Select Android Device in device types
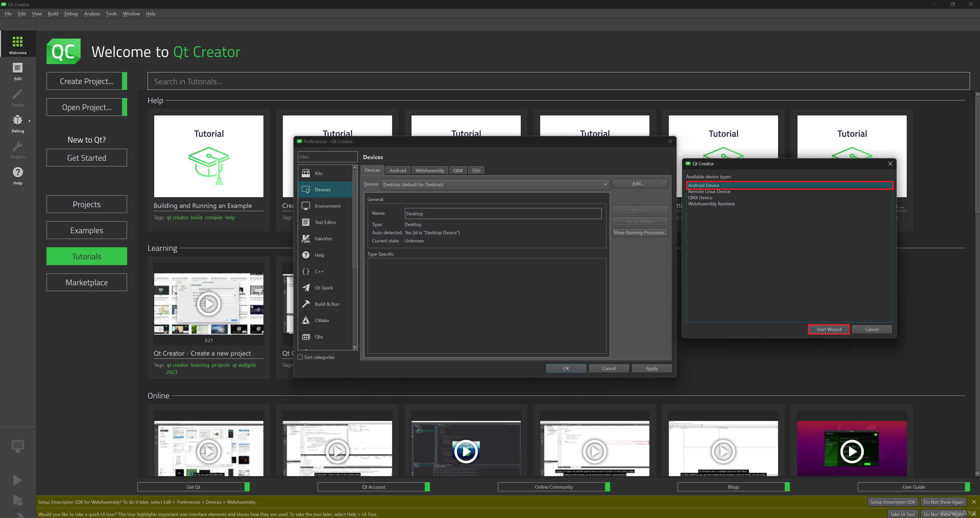Image resolution: width=980 pixels, height=518 pixels. 789,185
